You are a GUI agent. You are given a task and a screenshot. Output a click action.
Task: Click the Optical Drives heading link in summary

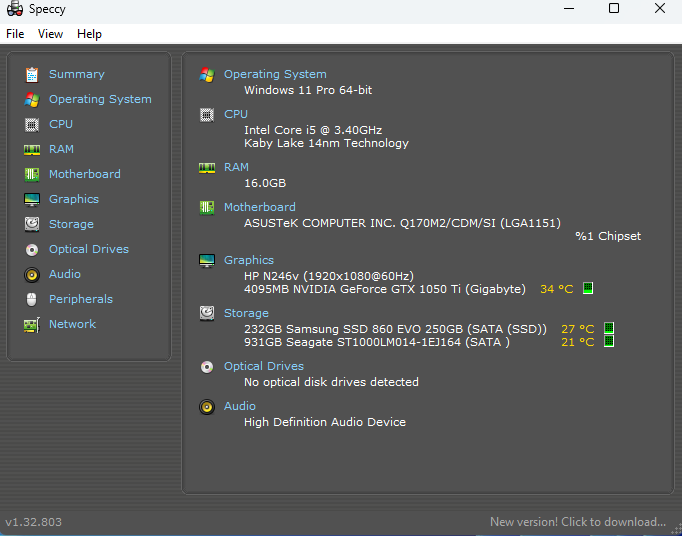[264, 366]
